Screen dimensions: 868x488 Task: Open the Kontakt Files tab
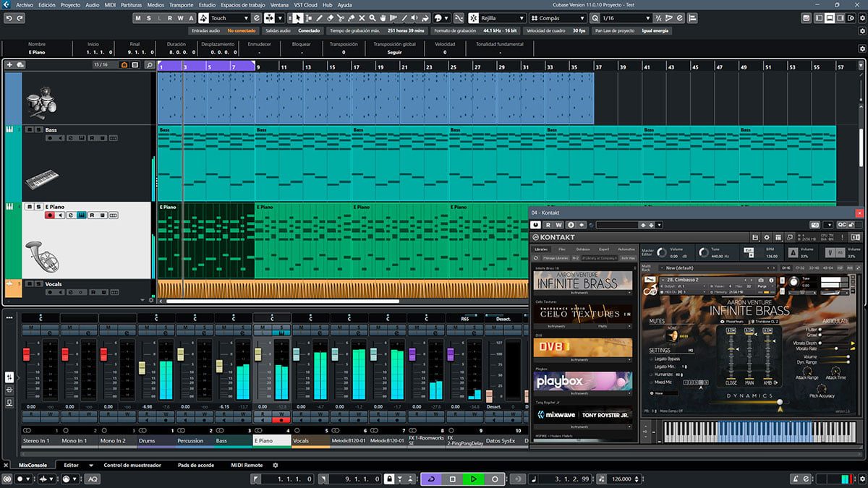(x=562, y=249)
